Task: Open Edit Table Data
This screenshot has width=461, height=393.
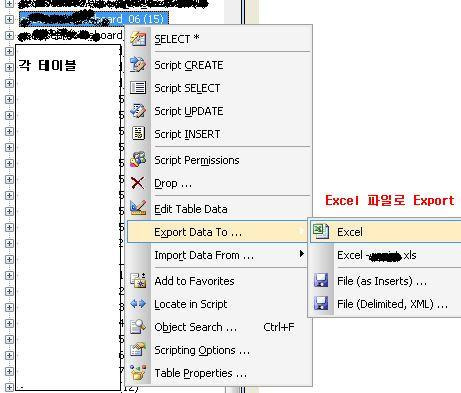Action: [x=218, y=209]
